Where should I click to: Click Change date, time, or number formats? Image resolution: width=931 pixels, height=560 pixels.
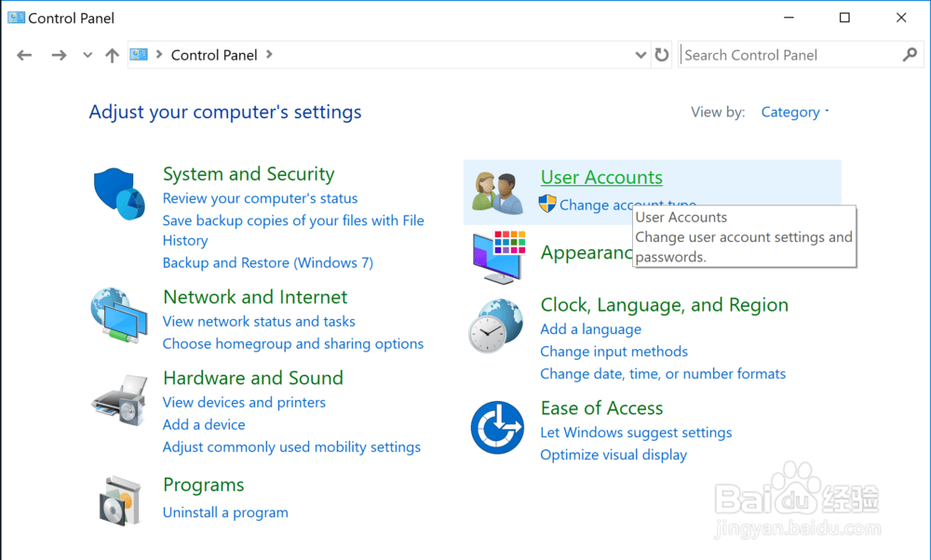[663, 374]
